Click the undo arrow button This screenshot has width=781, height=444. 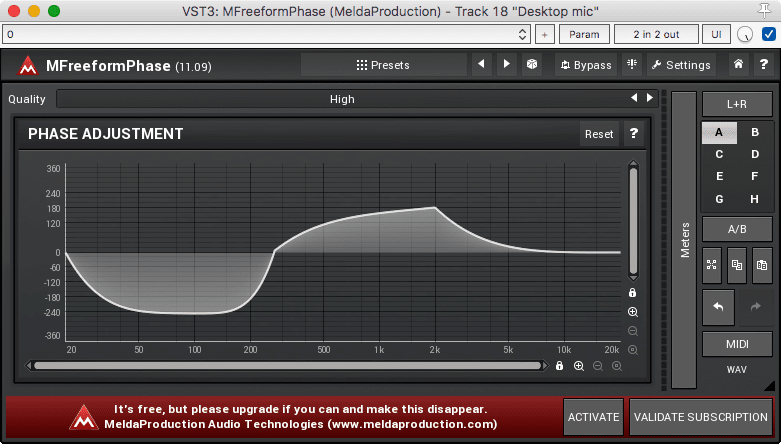pyautogui.click(x=718, y=307)
